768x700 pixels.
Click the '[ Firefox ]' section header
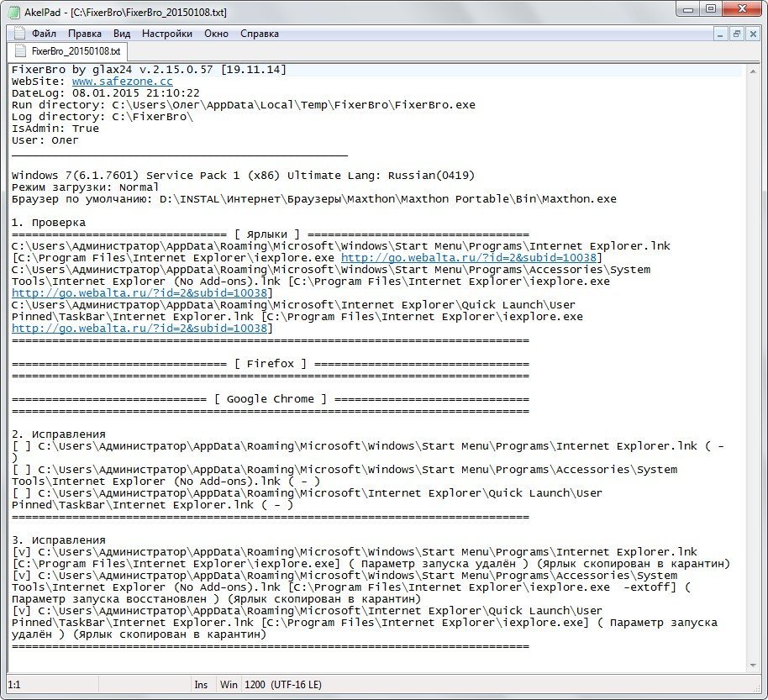(x=271, y=364)
